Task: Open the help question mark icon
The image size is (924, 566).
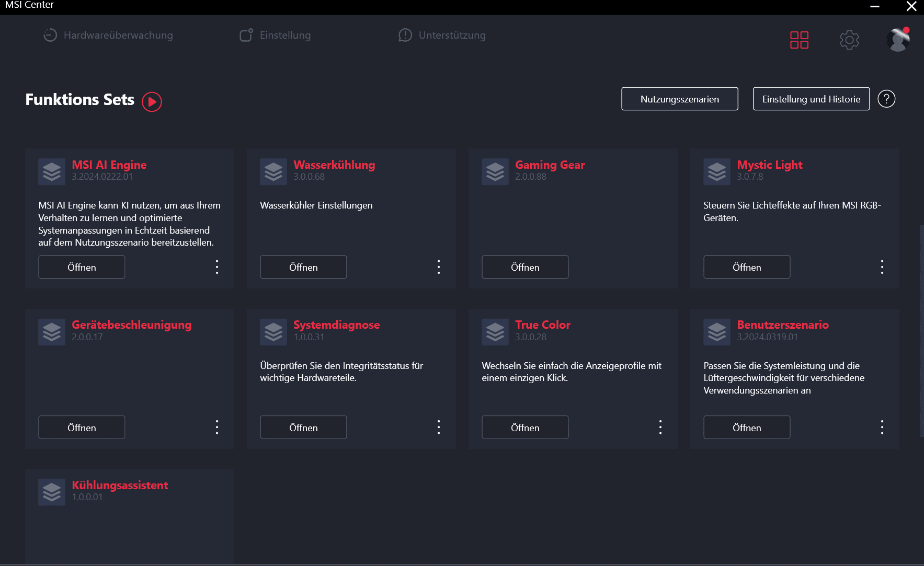Action: [886, 99]
